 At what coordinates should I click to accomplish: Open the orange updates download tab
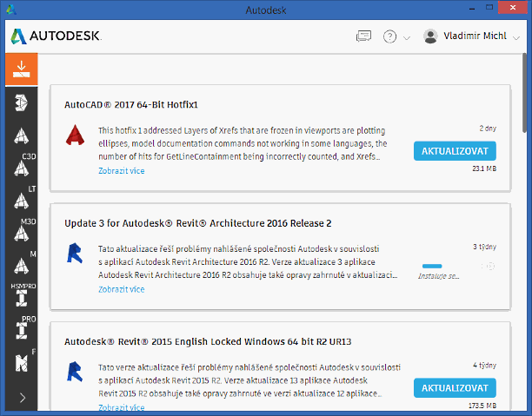coord(22,69)
